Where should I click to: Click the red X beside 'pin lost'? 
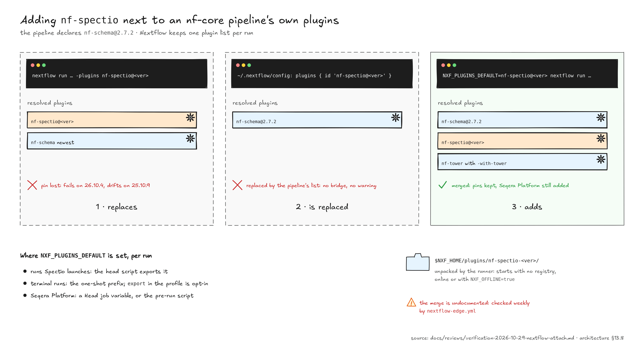[x=32, y=185]
